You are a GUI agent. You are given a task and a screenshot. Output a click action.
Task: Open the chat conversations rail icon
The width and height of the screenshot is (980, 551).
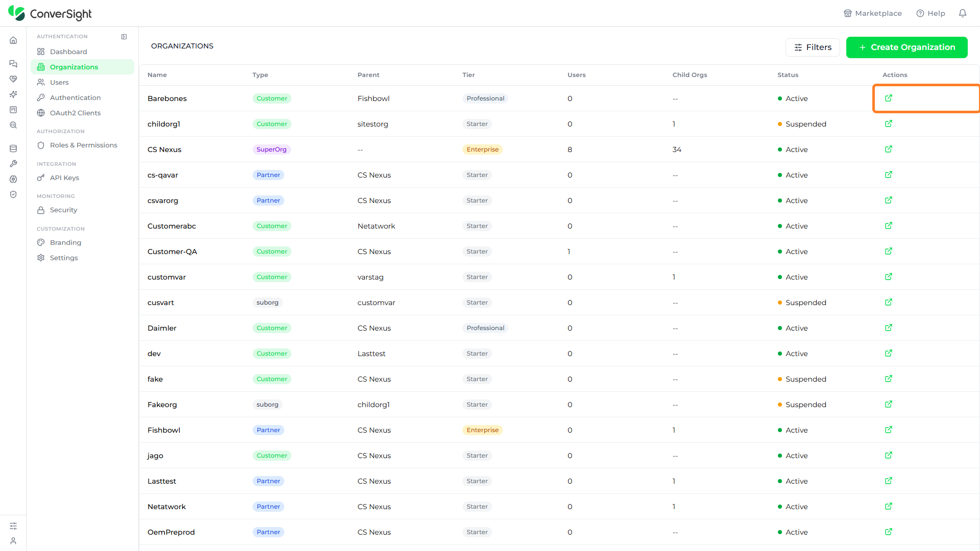[13, 64]
